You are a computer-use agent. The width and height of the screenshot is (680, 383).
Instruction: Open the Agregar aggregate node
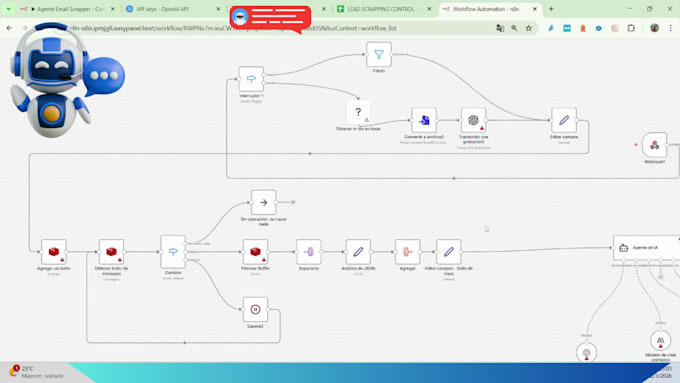click(407, 252)
